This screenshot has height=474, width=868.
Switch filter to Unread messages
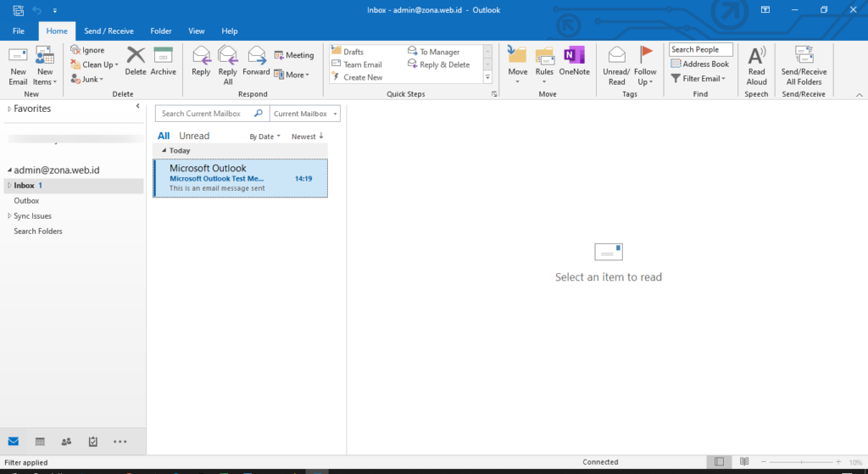point(194,136)
